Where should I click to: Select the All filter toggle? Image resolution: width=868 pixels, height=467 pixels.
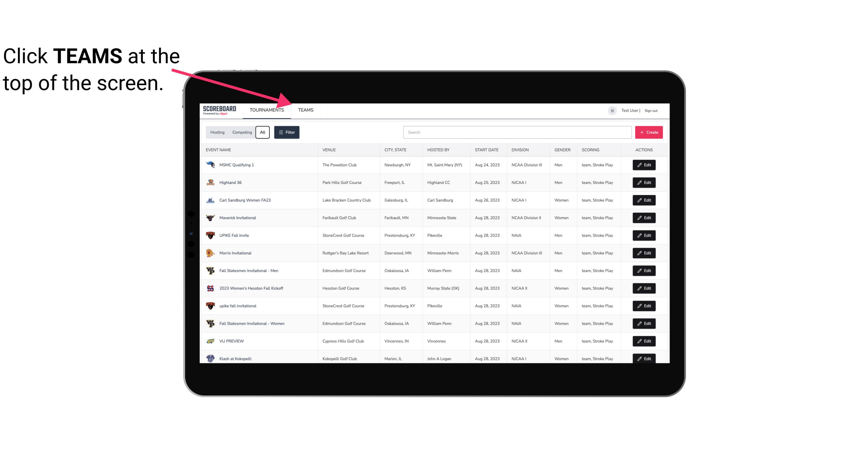[x=262, y=132]
